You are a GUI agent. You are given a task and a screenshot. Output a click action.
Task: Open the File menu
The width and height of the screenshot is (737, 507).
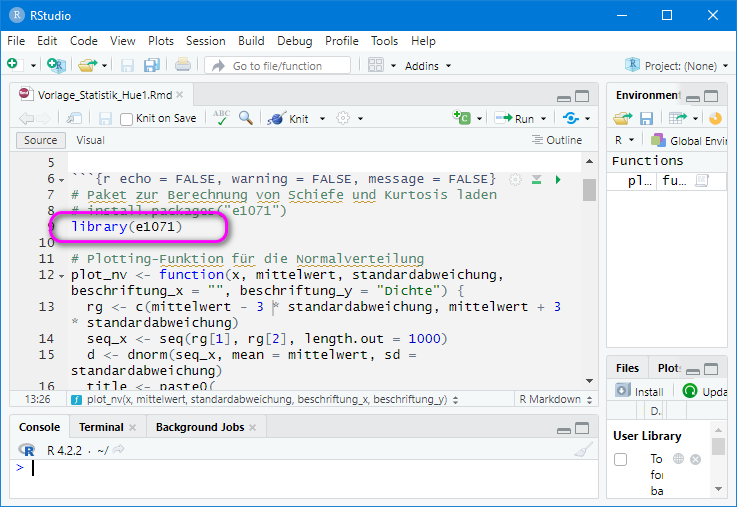(x=16, y=41)
